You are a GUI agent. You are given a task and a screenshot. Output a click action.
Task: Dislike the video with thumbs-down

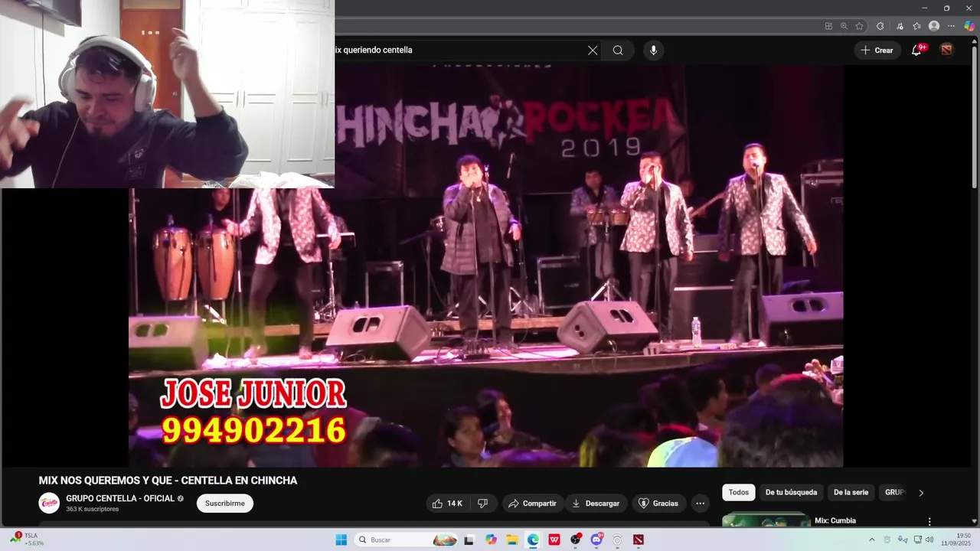483,504
